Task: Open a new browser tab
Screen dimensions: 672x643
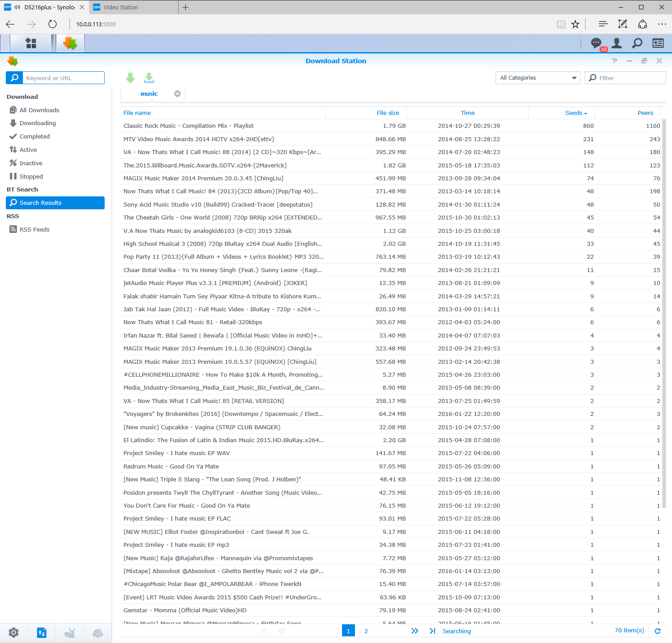Action: (186, 7)
